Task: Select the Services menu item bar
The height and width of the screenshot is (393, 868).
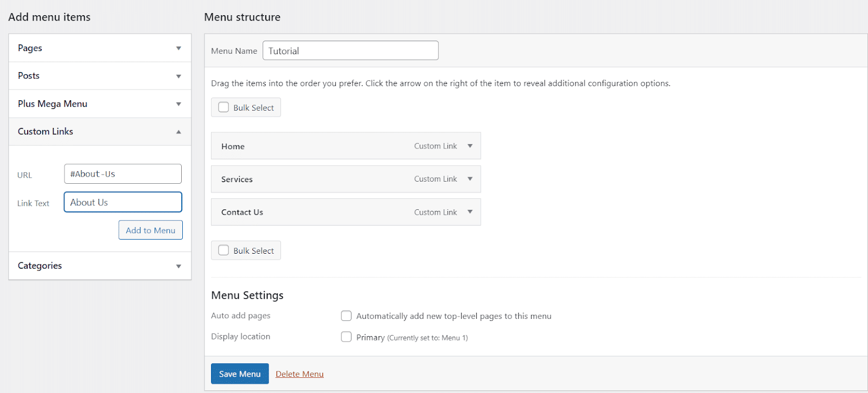Action: coord(315,179)
